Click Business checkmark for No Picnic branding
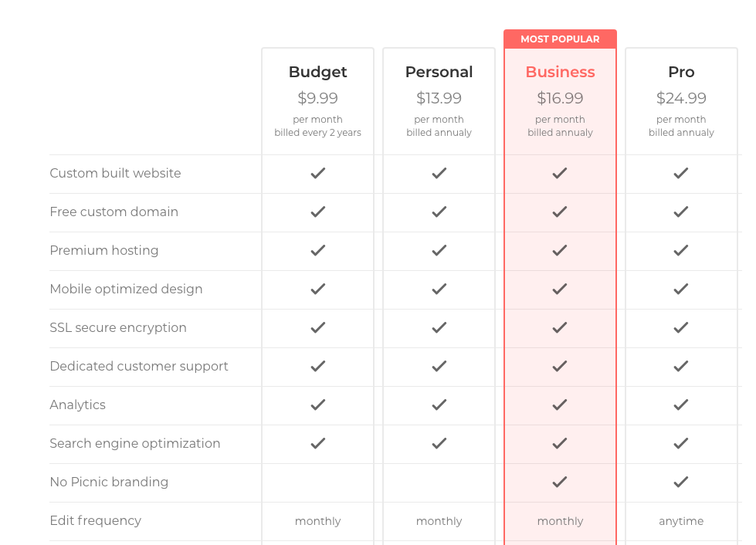 560,482
